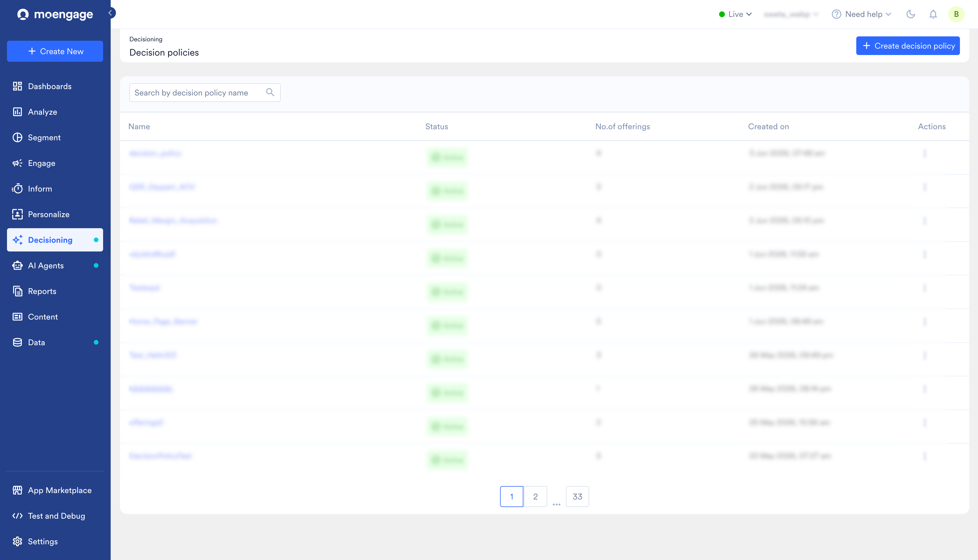Click the MoEngage logo
This screenshot has width=978, height=560.
tap(55, 14)
